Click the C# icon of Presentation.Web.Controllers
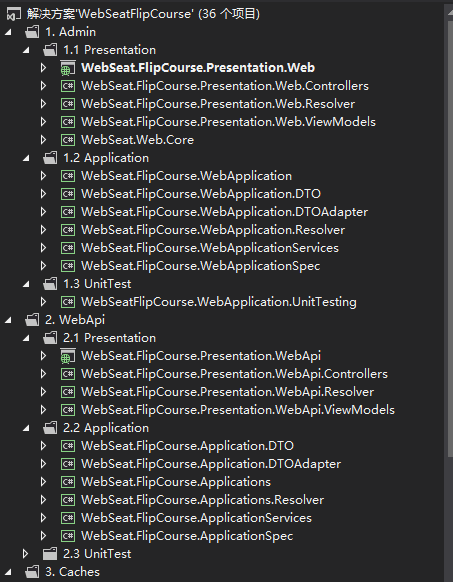The width and height of the screenshot is (453, 582). click(68, 86)
